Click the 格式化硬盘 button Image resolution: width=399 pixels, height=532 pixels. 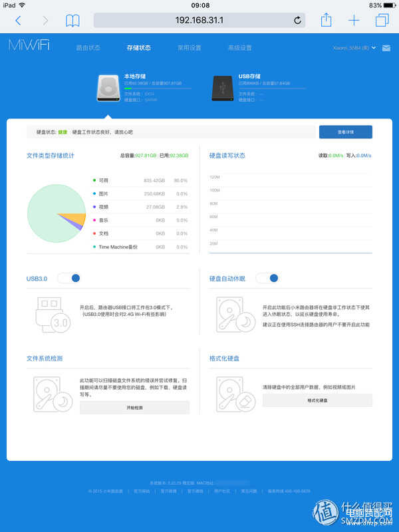coord(317,400)
